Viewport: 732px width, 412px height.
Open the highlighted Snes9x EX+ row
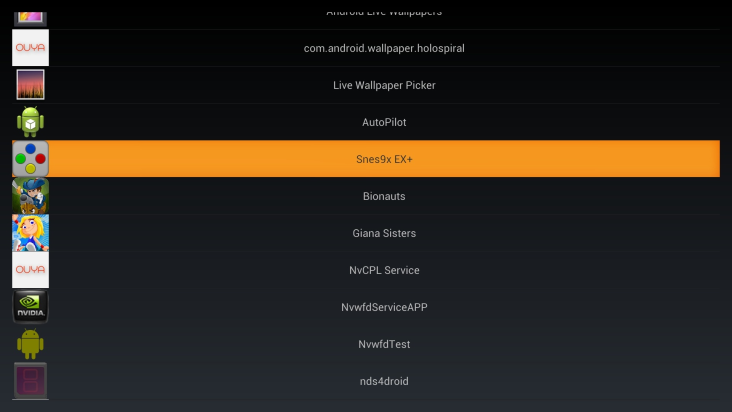[384, 159]
